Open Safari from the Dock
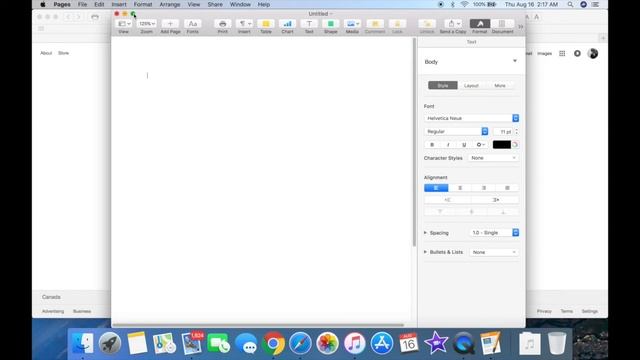This screenshot has width=640, height=360. tap(300, 343)
